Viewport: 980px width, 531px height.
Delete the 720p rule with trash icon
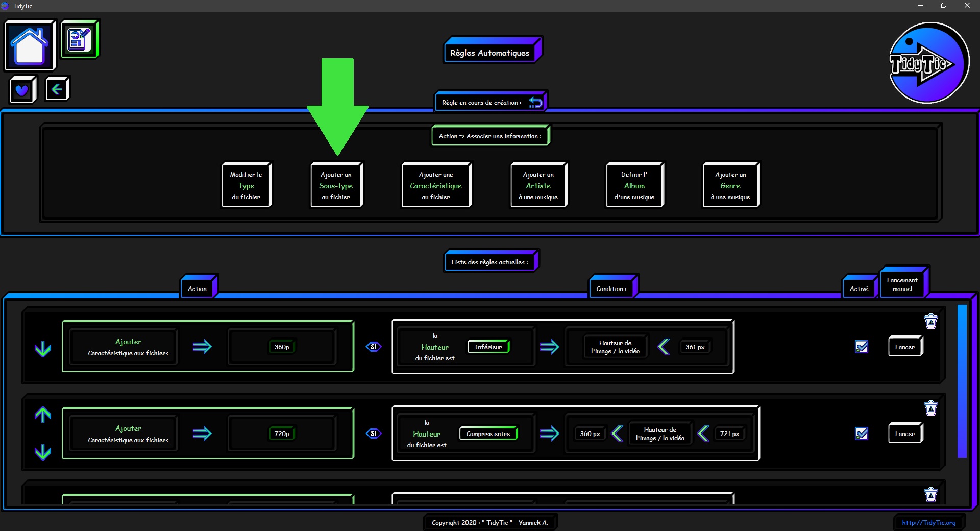931,408
